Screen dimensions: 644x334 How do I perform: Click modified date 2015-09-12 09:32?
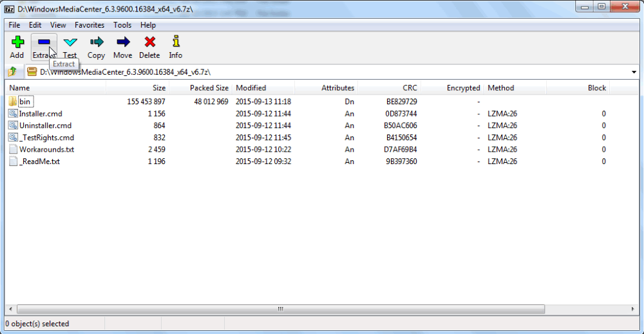pyautogui.click(x=263, y=162)
